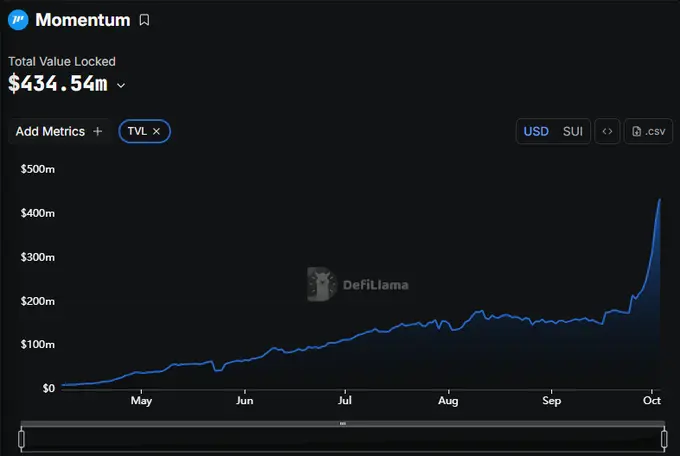This screenshot has width=680, height=456.
Task: Click the $100m axis label
Action: 38,344
